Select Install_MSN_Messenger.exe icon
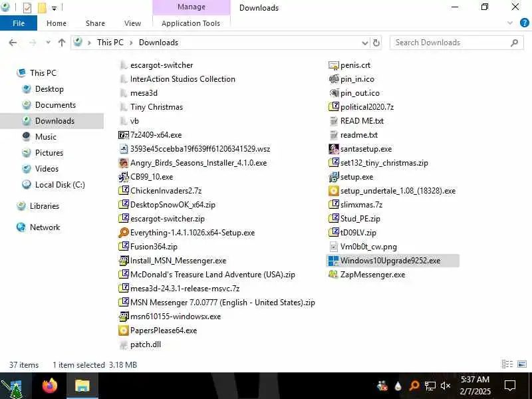532x399 pixels. pos(124,261)
